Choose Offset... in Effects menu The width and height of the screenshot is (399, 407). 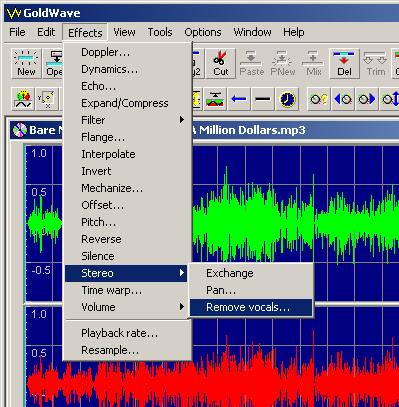127,205
